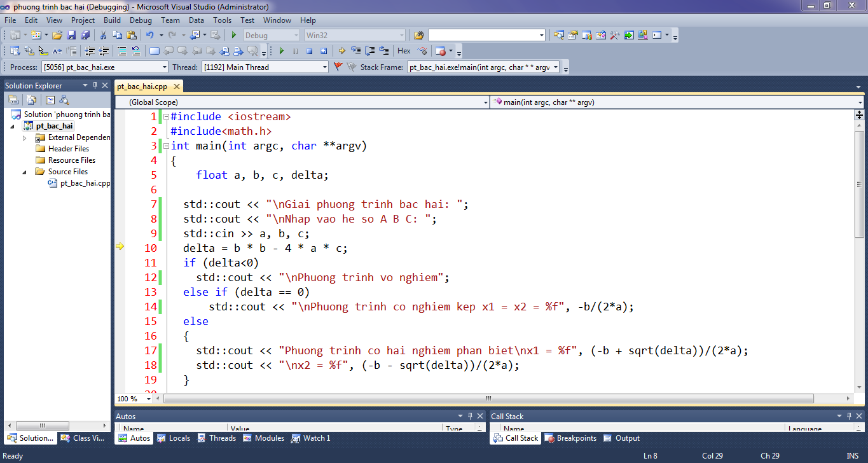Click the Undo arrow icon
The height and width of the screenshot is (463, 868).
coord(149,36)
